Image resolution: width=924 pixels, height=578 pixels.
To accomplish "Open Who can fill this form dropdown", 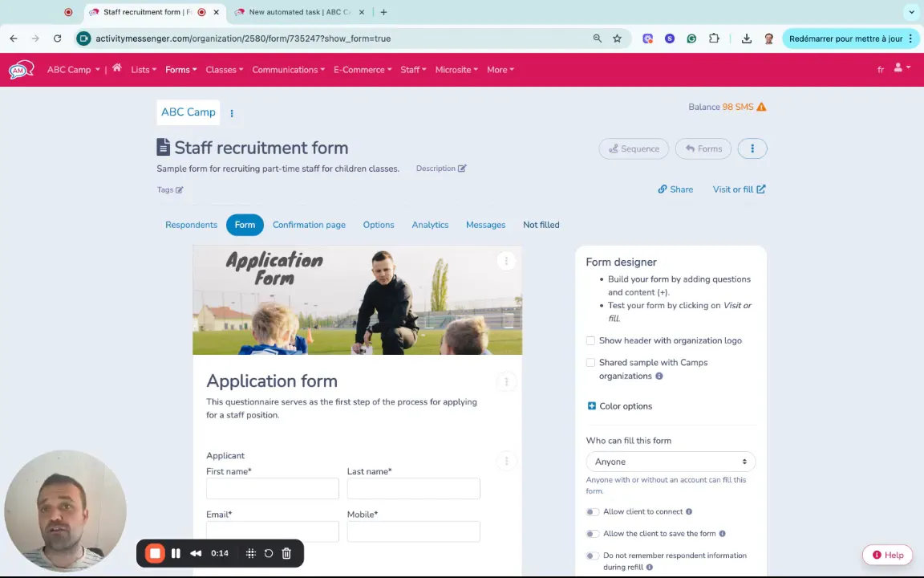I will 671,462.
